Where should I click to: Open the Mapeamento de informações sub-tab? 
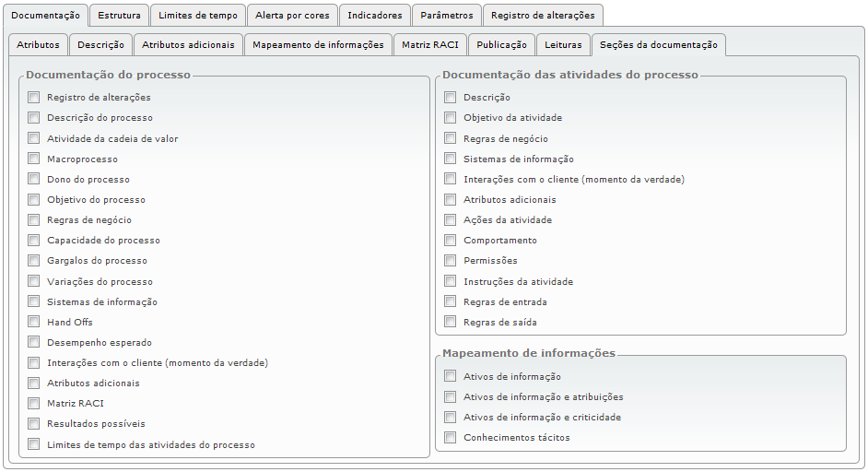click(x=318, y=45)
